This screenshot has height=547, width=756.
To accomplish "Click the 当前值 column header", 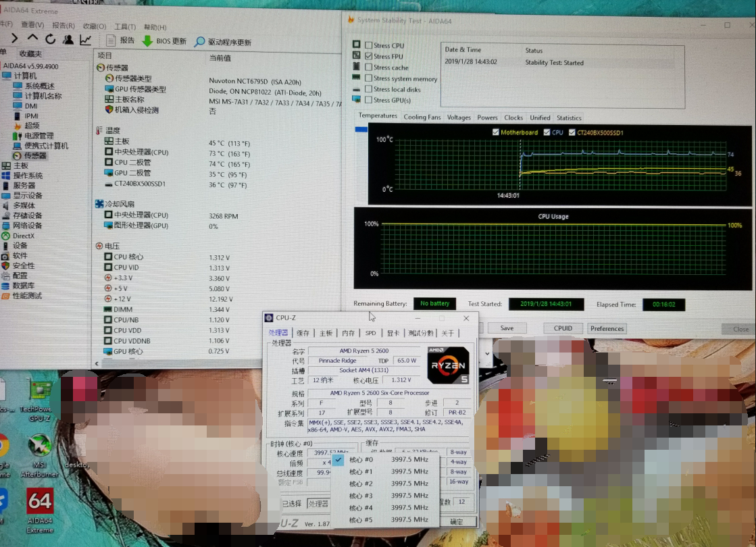I will pyautogui.click(x=220, y=58).
